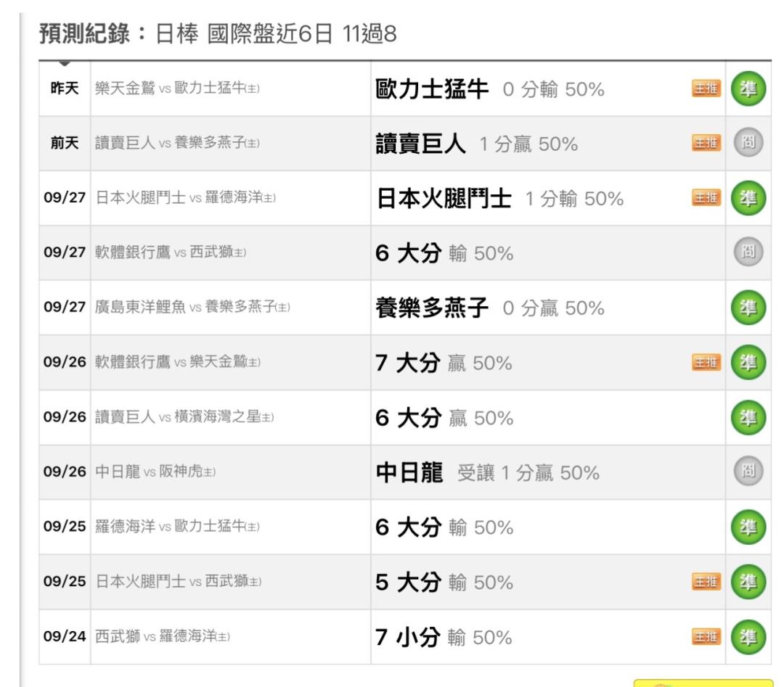Select the 7 小分 輸 50% prediction

point(444,638)
